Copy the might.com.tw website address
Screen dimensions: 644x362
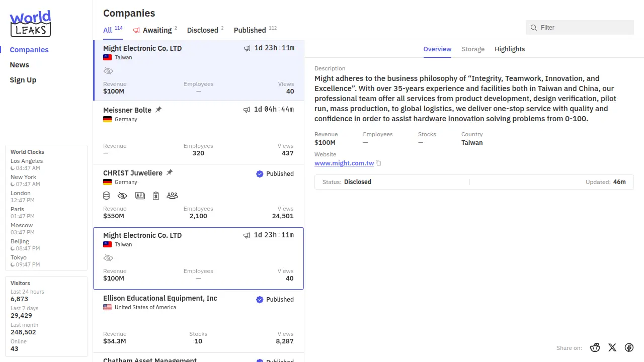379,163
